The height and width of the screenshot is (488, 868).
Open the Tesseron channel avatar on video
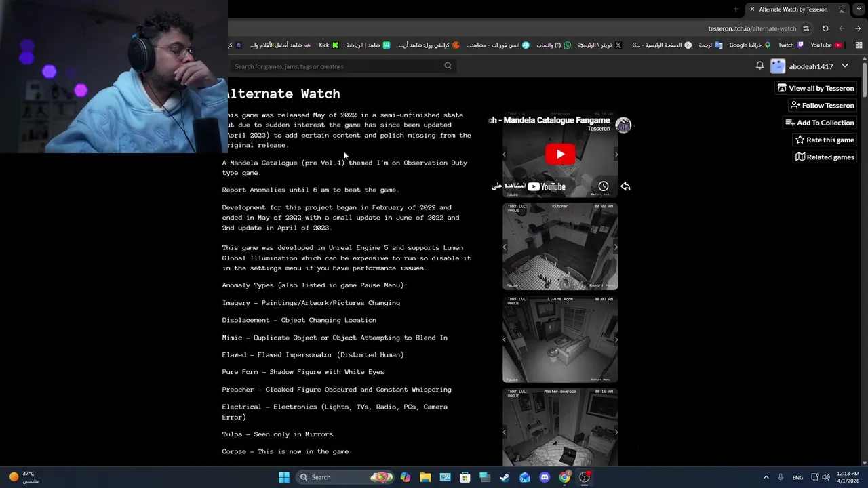click(x=623, y=125)
